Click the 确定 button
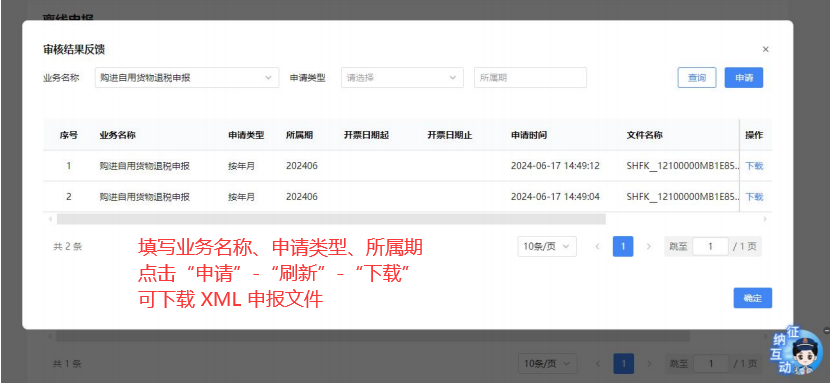This screenshot has height=385, width=830. [x=753, y=298]
